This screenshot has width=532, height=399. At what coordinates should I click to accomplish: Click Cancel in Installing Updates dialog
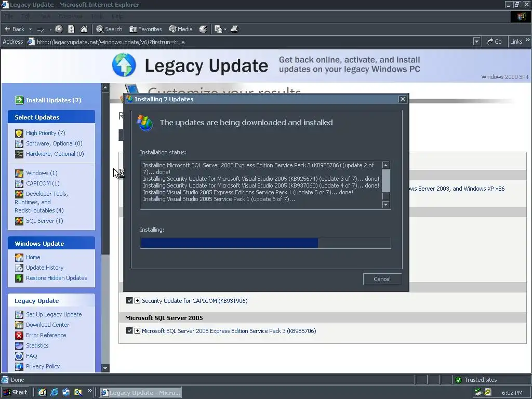point(382,279)
